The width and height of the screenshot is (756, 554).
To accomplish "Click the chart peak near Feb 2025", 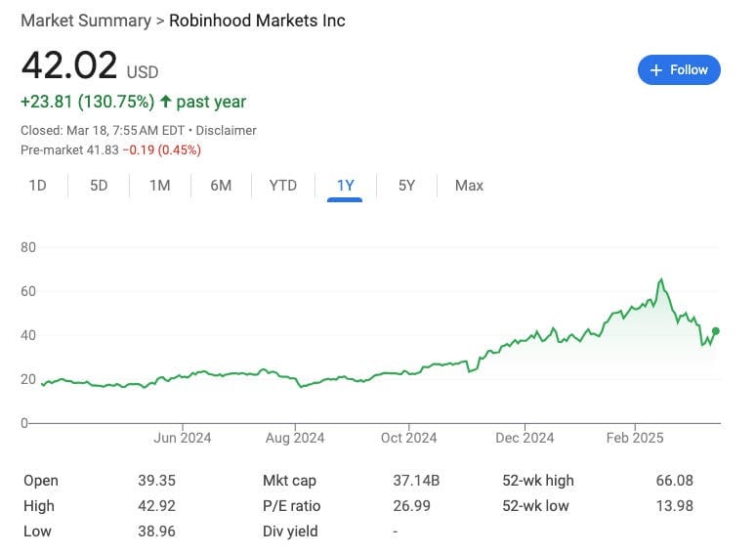I will pos(661,280).
